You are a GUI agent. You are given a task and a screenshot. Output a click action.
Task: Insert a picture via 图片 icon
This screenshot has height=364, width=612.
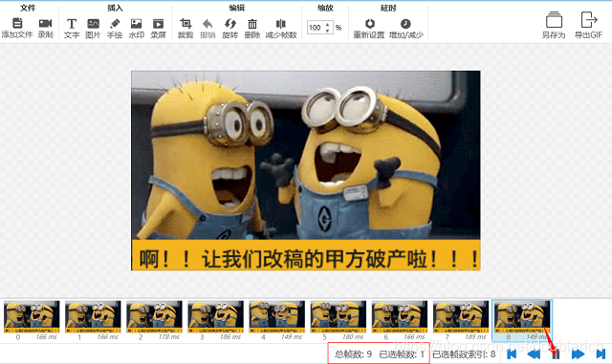(93, 24)
